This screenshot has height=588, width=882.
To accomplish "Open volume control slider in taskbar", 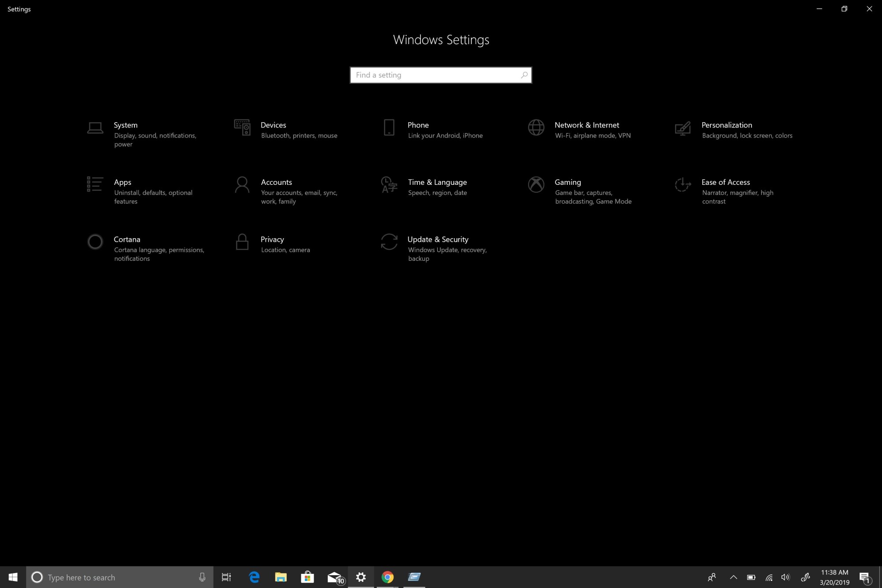I will click(785, 577).
